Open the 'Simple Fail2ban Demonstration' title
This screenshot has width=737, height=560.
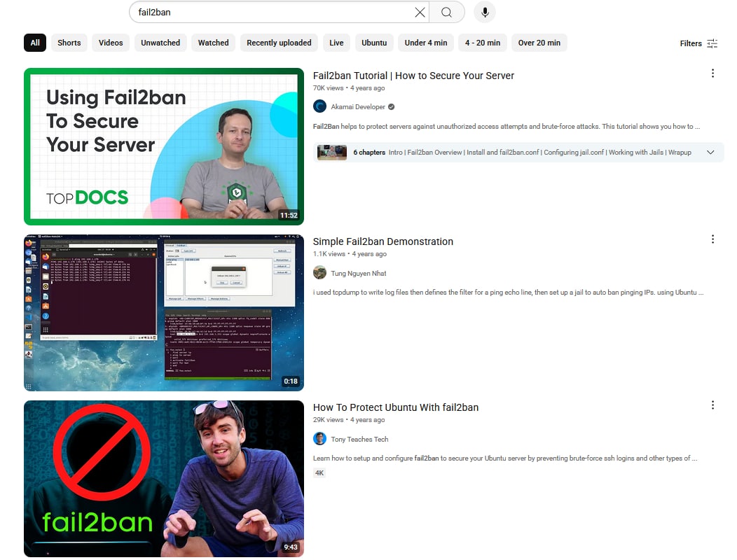(x=383, y=241)
